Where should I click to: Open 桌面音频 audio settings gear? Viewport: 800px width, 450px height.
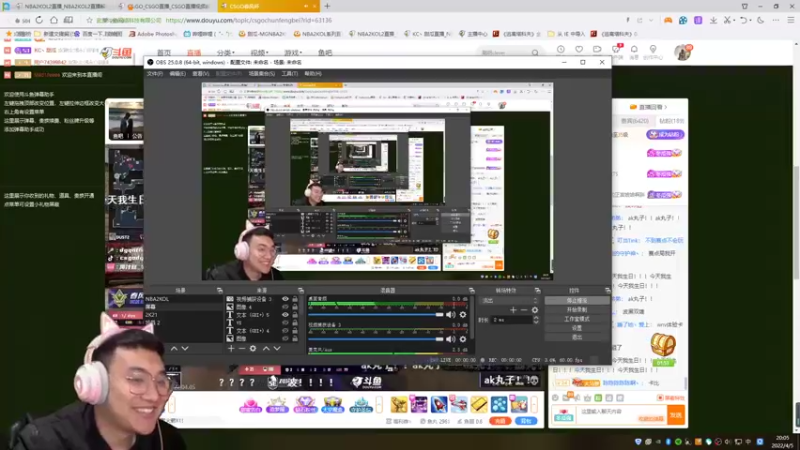point(463,315)
